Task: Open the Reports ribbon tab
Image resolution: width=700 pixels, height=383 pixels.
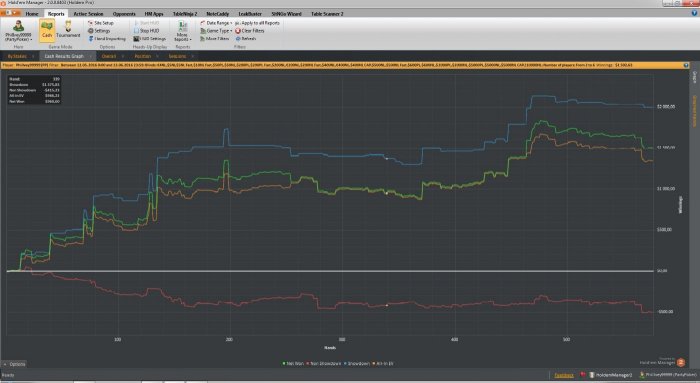Action: (x=56, y=14)
